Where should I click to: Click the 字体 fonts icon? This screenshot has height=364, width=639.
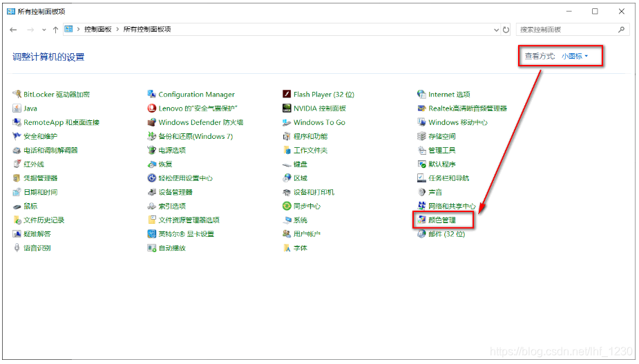click(287, 248)
